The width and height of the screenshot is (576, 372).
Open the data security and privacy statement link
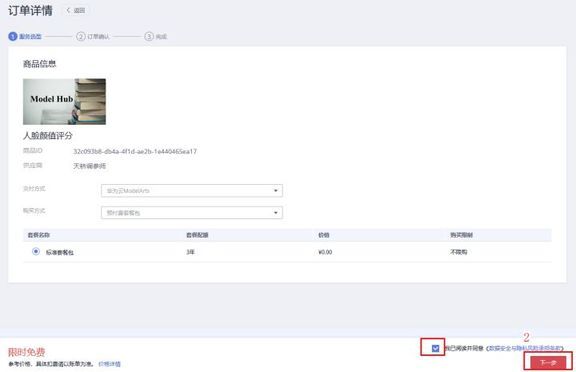(524, 348)
